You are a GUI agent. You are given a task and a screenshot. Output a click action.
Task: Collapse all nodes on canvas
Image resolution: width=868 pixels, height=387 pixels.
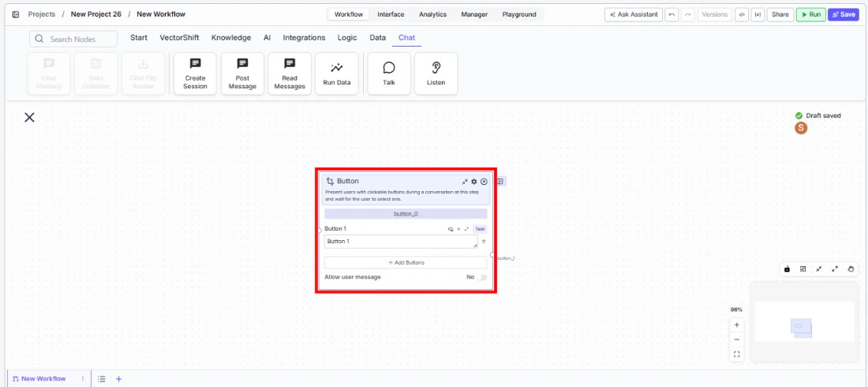coord(819,269)
